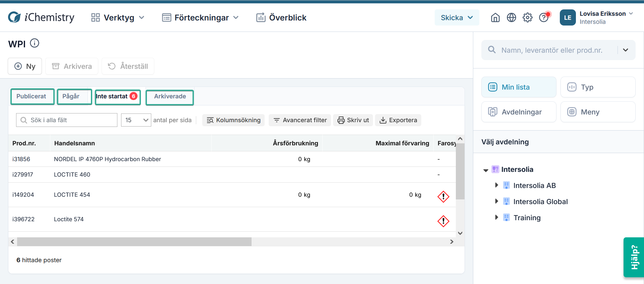644x284 pixels.
Task: Expand the Intersolia Global node
Action: point(497,201)
